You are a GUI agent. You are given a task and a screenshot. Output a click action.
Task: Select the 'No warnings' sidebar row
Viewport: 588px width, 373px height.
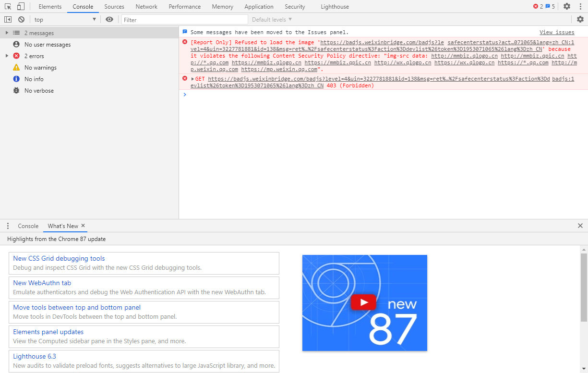pos(89,67)
